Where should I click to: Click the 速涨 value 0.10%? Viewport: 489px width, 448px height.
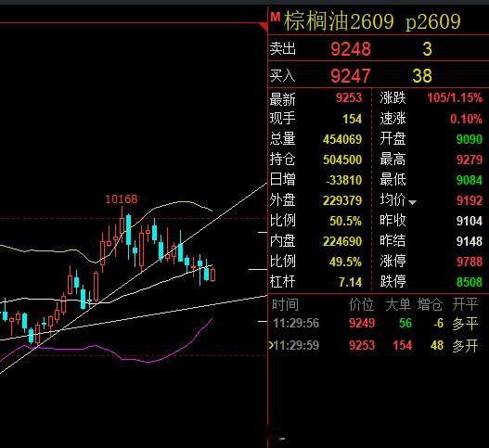click(x=466, y=119)
